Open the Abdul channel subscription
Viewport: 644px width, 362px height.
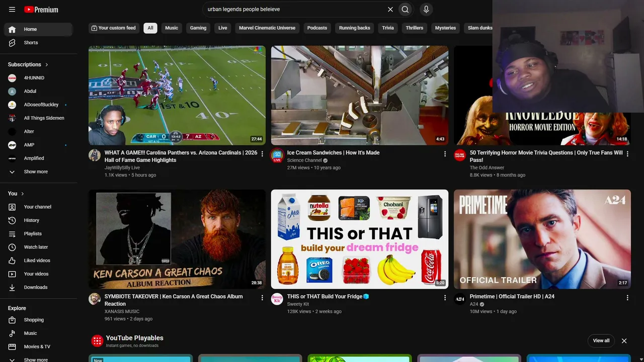point(38,92)
